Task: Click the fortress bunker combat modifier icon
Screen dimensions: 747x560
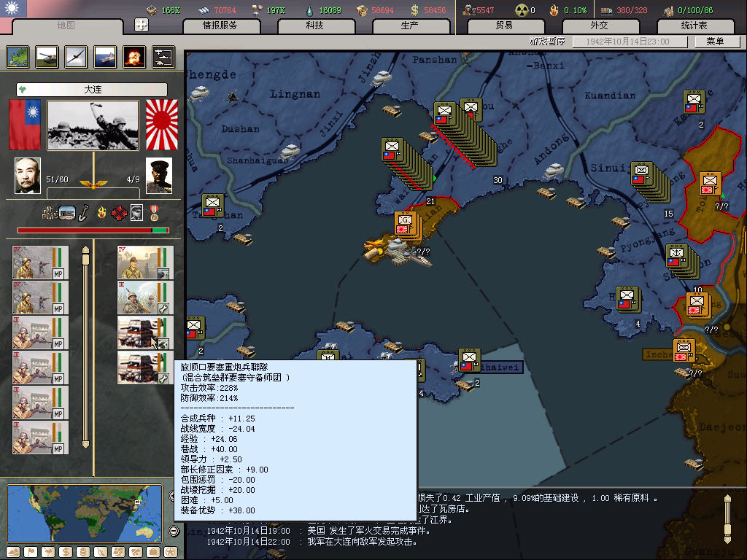Action: click(x=67, y=213)
